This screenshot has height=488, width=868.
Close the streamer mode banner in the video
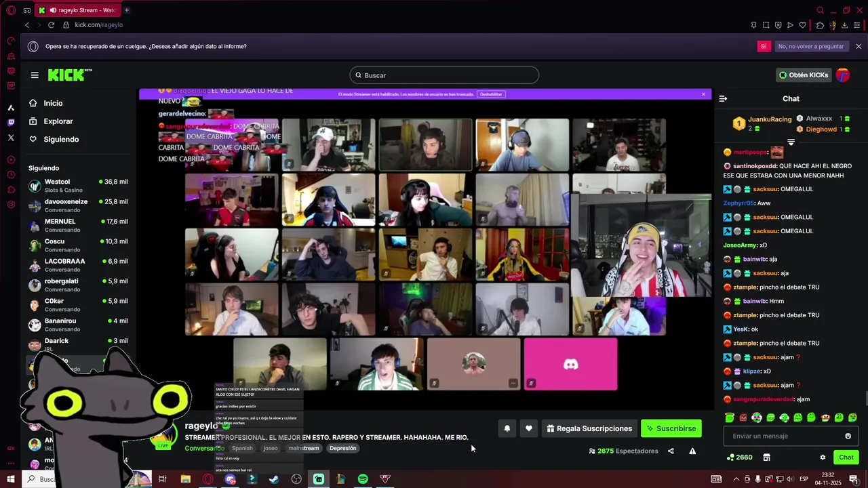703,94
